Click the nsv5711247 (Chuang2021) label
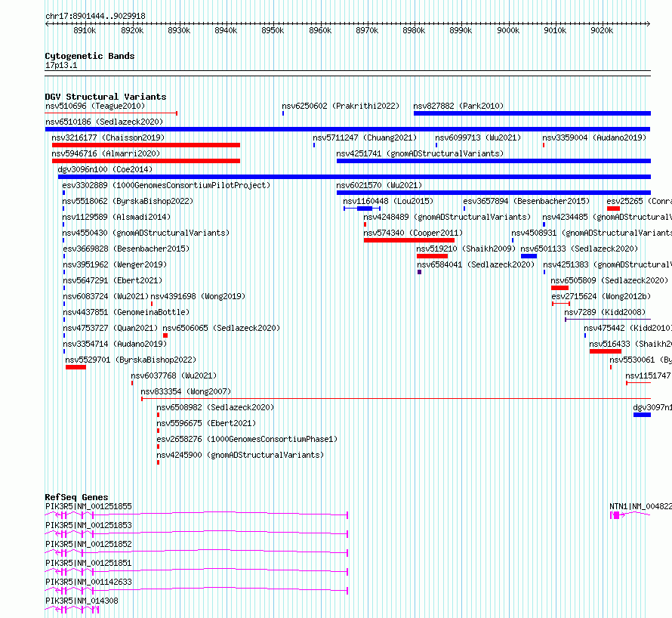This screenshot has height=618, width=672. pos(364,138)
